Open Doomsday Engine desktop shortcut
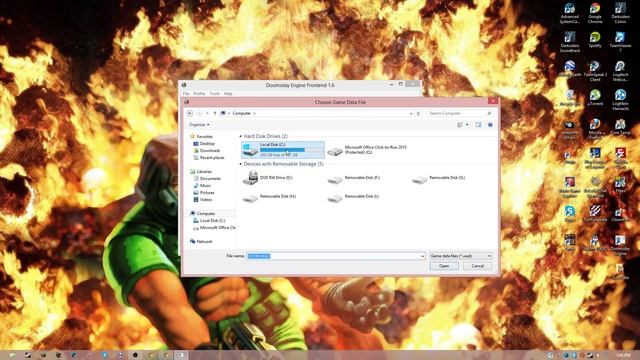640x360 pixels. (x=620, y=245)
